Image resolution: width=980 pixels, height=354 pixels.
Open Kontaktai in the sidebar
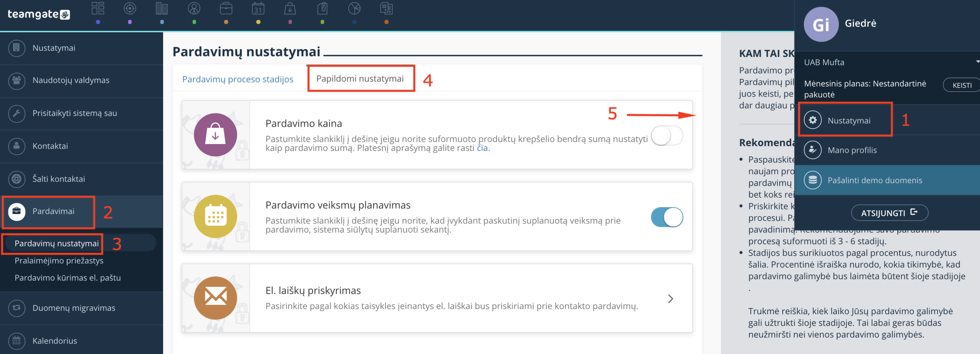click(82, 146)
